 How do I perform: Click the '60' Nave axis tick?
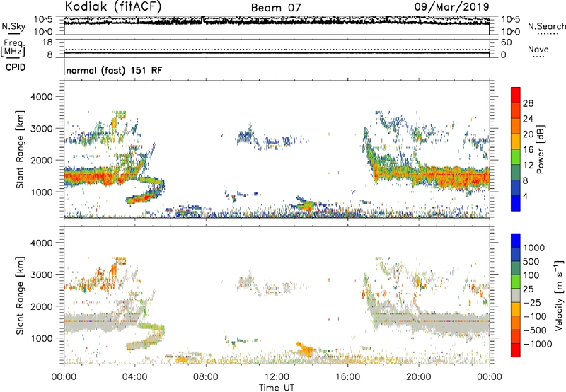click(x=507, y=42)
